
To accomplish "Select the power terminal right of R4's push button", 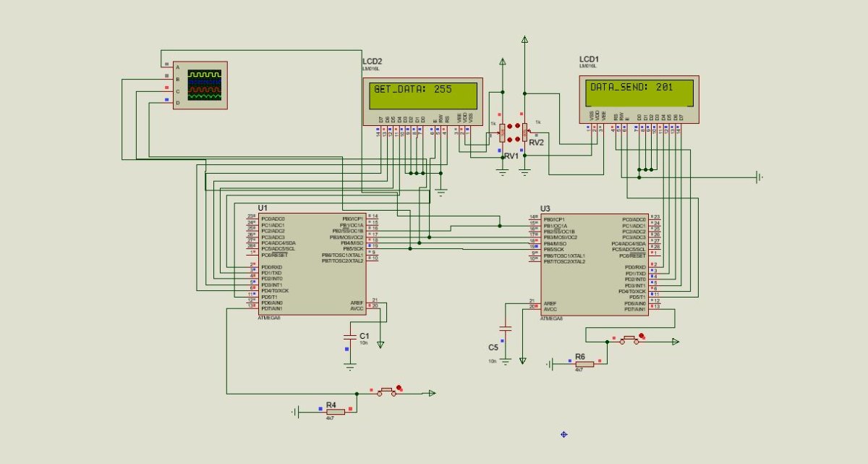I will (x=432, y=393).
